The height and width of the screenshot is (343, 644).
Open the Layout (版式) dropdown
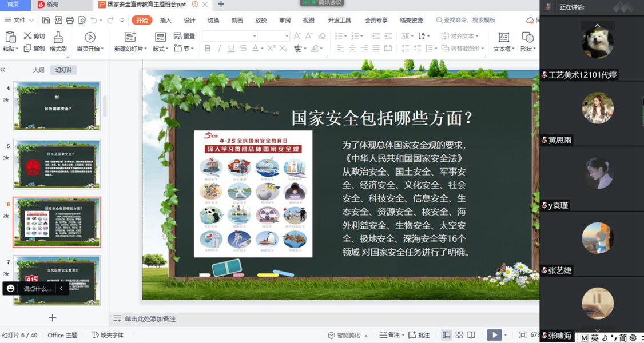tap(160, 49)
